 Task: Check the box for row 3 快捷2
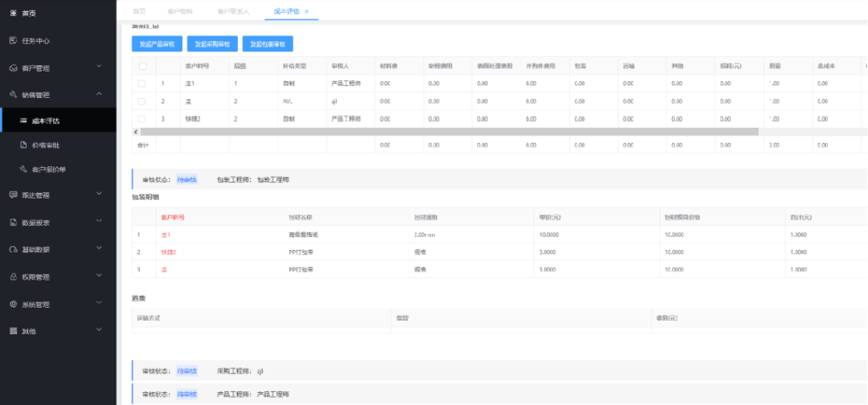click(x=142, y=119)
